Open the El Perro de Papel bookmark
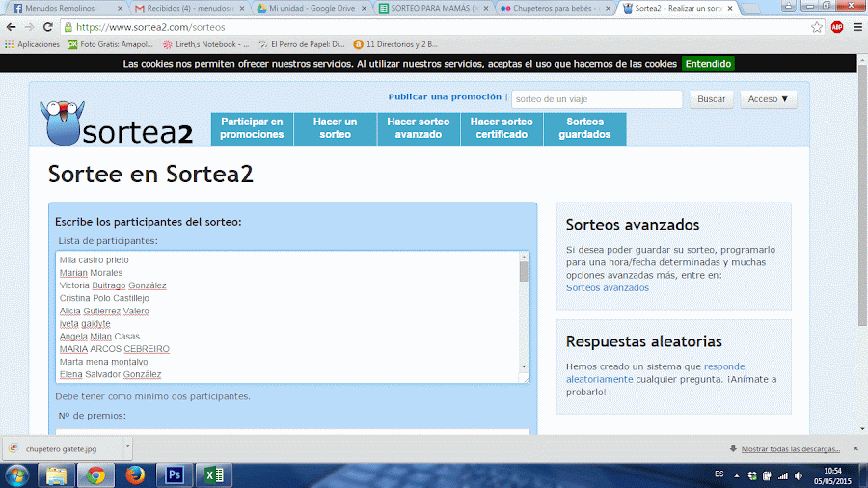The width and height of the screenshot is (868, 488). pyautogui.click(x=302, y=44)
